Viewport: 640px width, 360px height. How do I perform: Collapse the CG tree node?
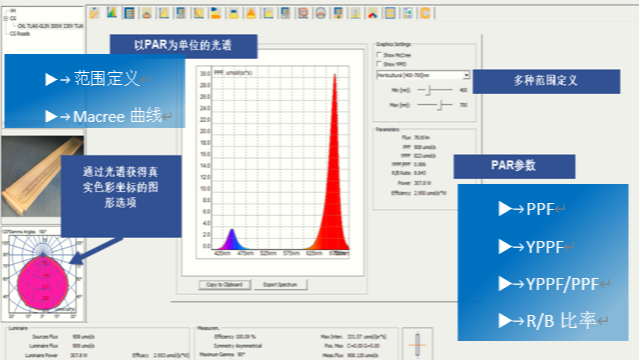click(x=6, y=18)
